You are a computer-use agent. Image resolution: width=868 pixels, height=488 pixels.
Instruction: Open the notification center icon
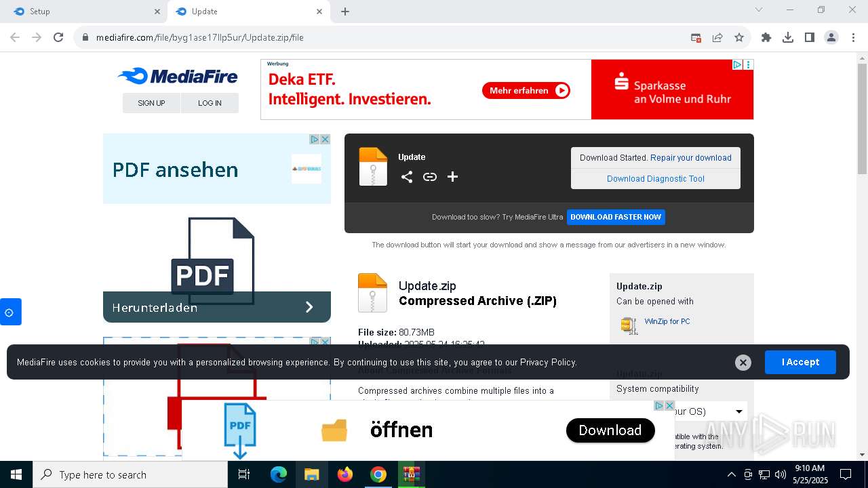(846, 474)
